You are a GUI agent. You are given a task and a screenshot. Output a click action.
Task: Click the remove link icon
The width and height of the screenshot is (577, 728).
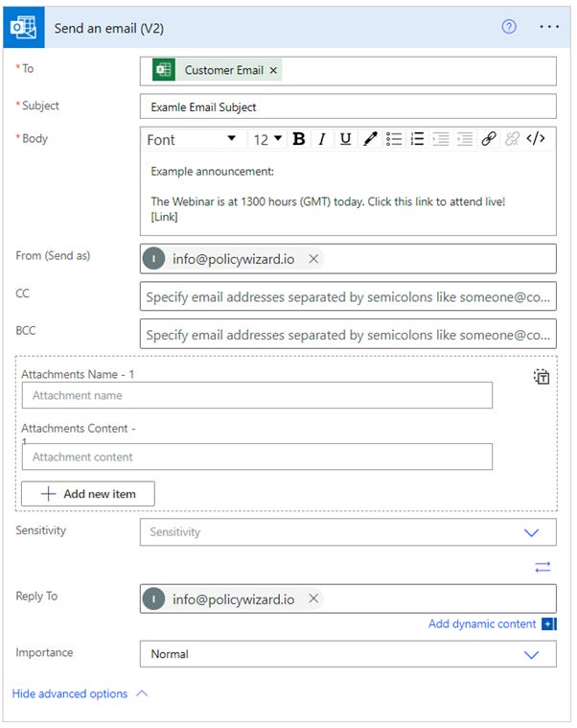pyautogui.click(x=514, y=139)
